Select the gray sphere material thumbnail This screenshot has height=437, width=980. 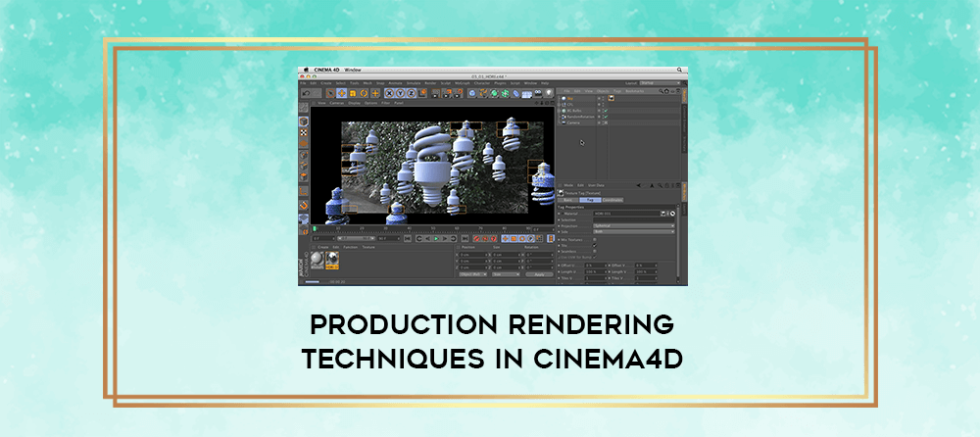(318, 259)
